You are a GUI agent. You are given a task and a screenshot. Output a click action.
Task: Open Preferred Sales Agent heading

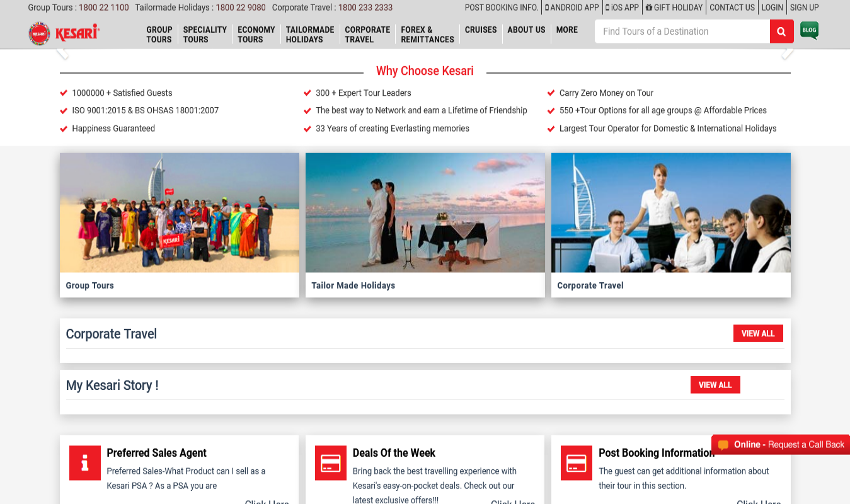pyautogui.click(x=157, y=453)
